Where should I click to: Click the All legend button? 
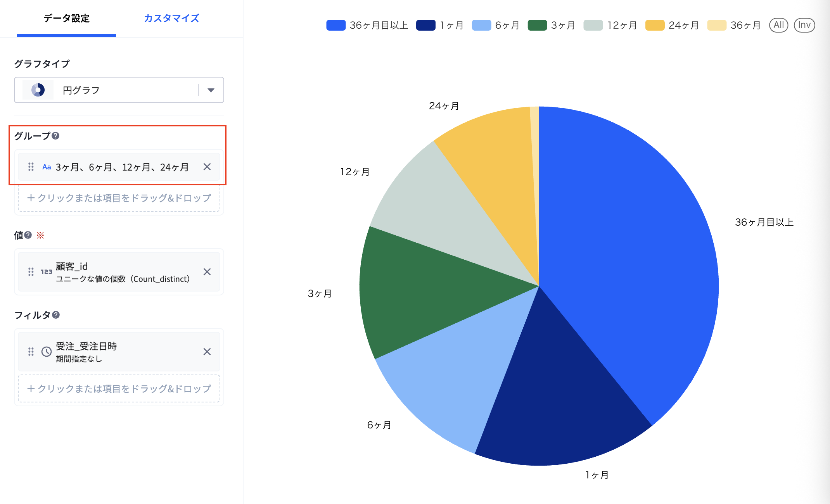tap(778, 25)
